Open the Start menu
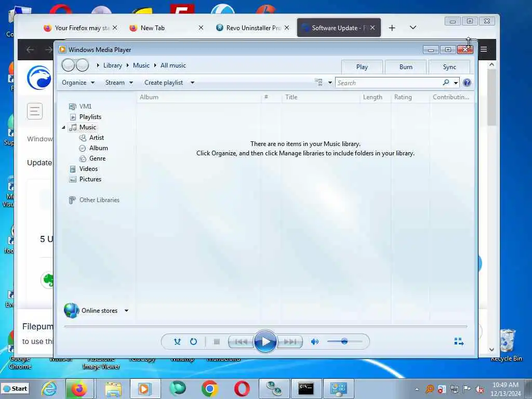Screen dimensions: 532x399 15,389
